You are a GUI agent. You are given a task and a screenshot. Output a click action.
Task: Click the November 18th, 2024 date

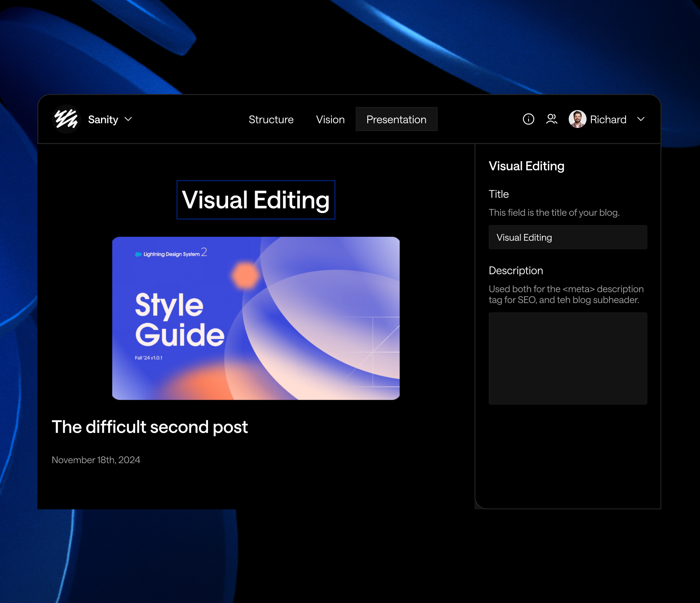point(96,460)
